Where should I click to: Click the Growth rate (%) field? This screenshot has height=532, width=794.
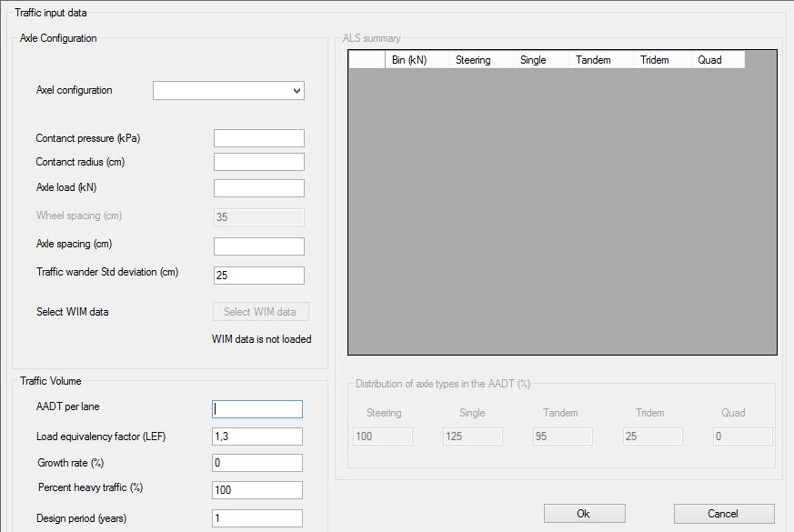pyautogui.click(x=257, y=463)
